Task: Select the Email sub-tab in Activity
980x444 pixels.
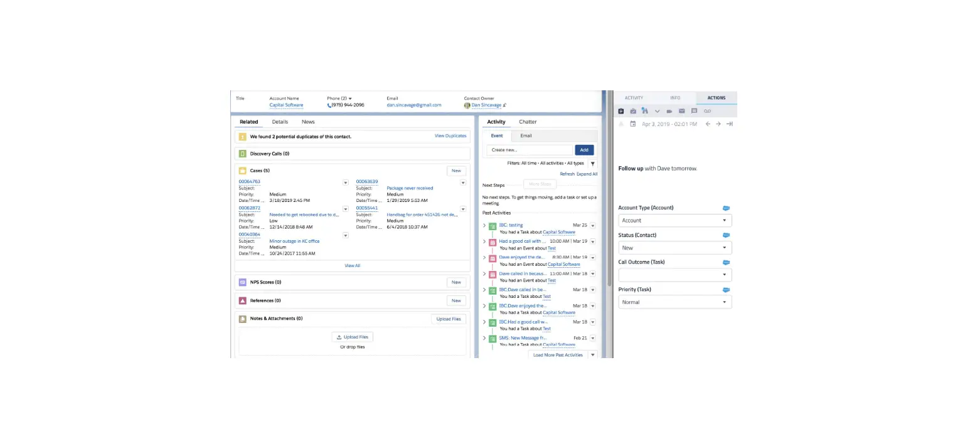Action: click(x=526, y=135)
